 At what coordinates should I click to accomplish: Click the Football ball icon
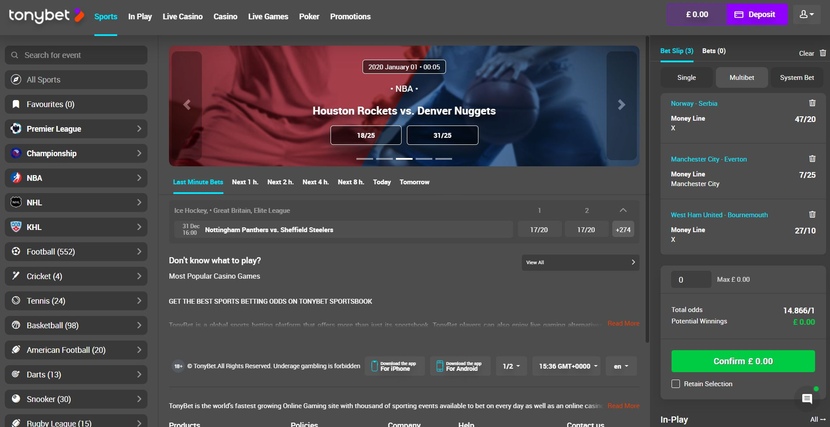click(16, 251)
